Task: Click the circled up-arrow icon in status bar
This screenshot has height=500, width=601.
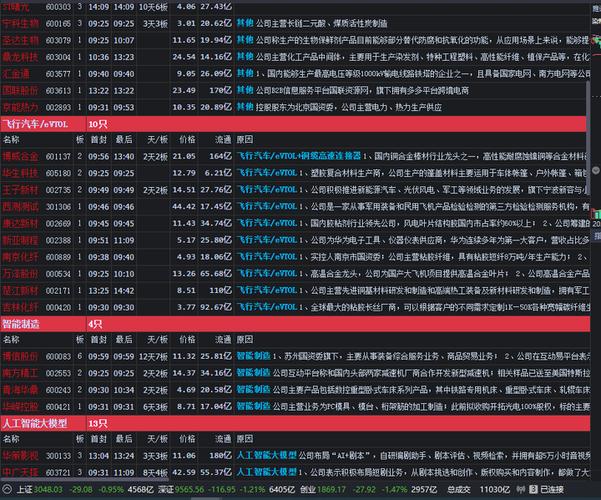Action: tap(7, 489)
